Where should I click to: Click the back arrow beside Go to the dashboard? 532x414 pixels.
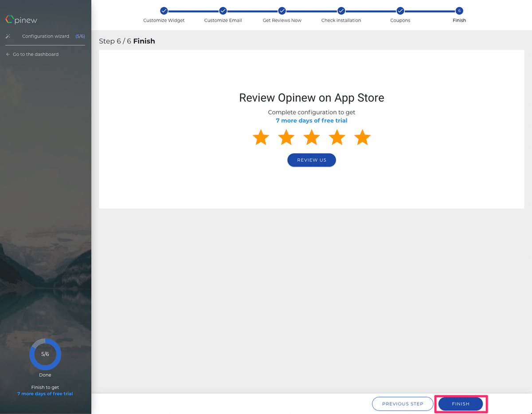8,54
